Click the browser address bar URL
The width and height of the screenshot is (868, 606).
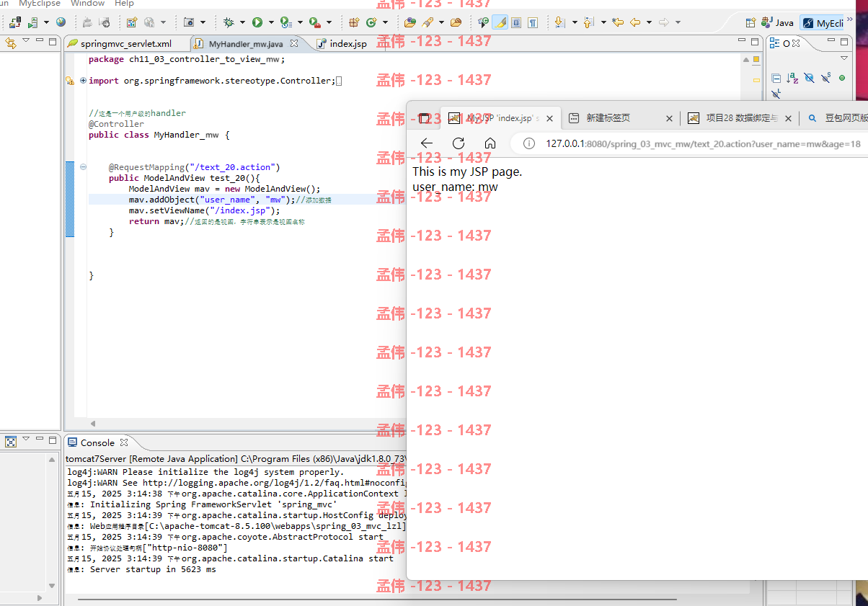pyautogui.click(x=703, y=143)
